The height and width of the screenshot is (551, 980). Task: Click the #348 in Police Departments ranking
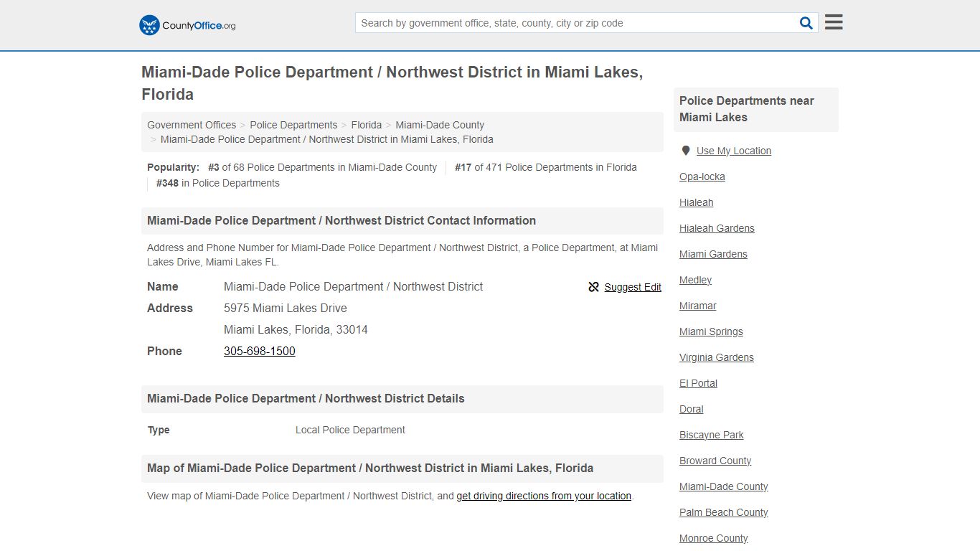(x=218, y=183)
